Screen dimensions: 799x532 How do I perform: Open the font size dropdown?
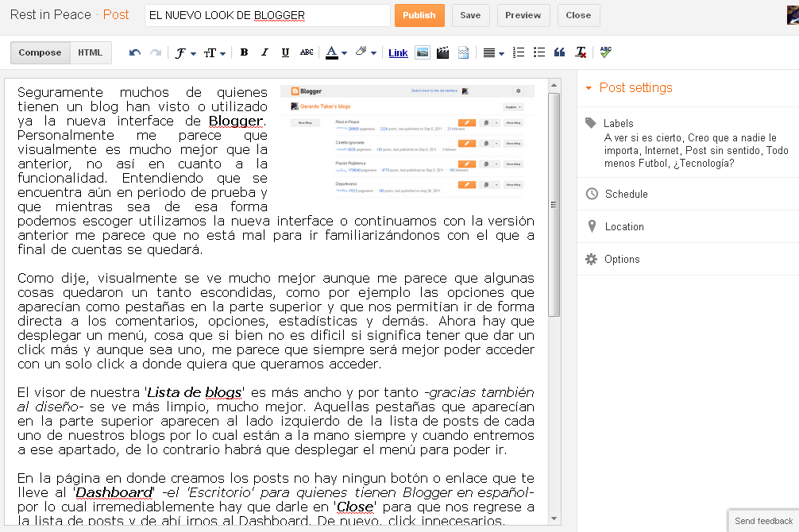coord(214,53)
